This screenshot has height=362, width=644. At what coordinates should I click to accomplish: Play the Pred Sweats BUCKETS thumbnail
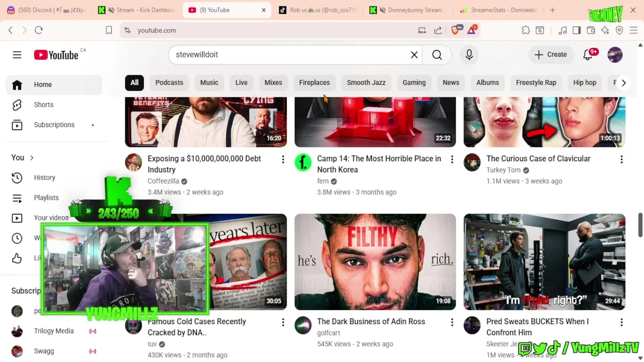click(x=544, y=261)
